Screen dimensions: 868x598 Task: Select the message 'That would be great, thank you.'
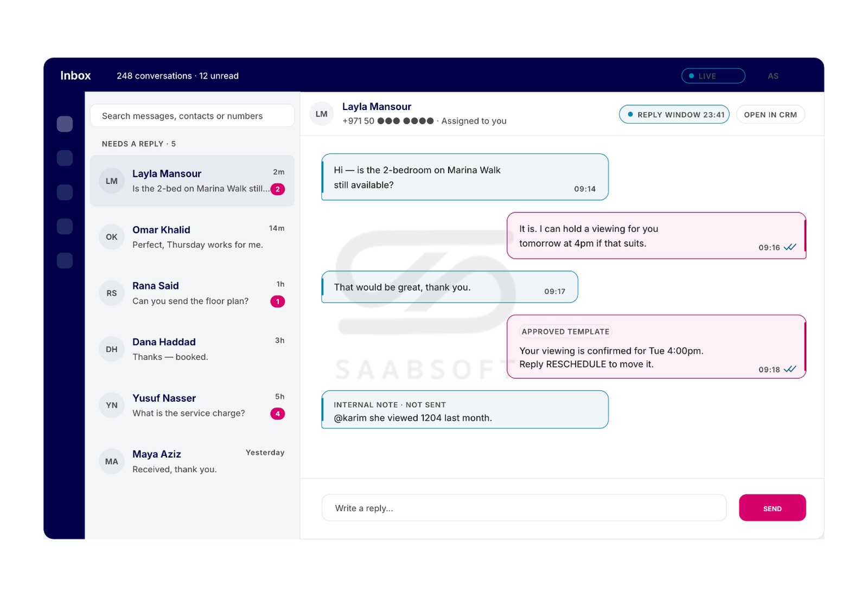pyautogui.click(x=450, y=287)
